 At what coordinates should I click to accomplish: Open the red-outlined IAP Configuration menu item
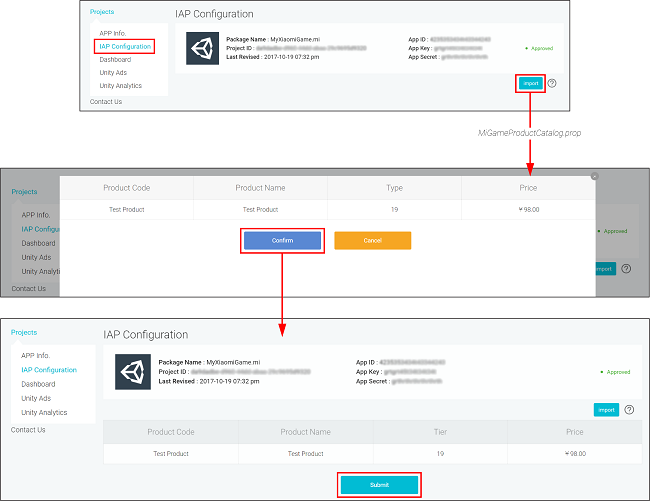pyautogui.click(x=125, y=46)
